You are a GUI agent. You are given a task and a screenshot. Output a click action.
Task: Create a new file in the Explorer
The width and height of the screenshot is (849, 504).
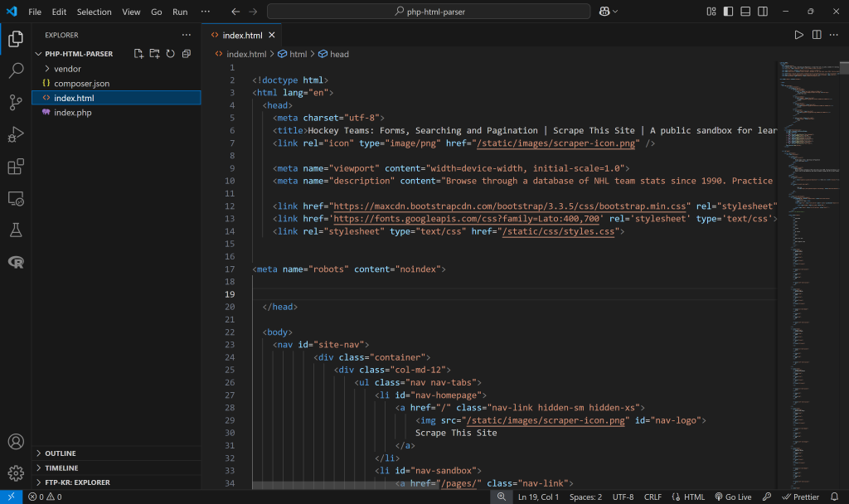click(x=138, y=53)
